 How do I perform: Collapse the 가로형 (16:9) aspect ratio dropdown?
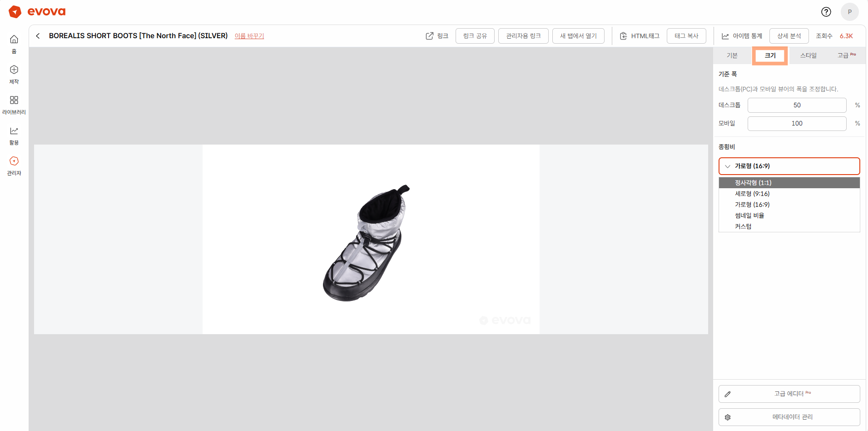[789, 166]
